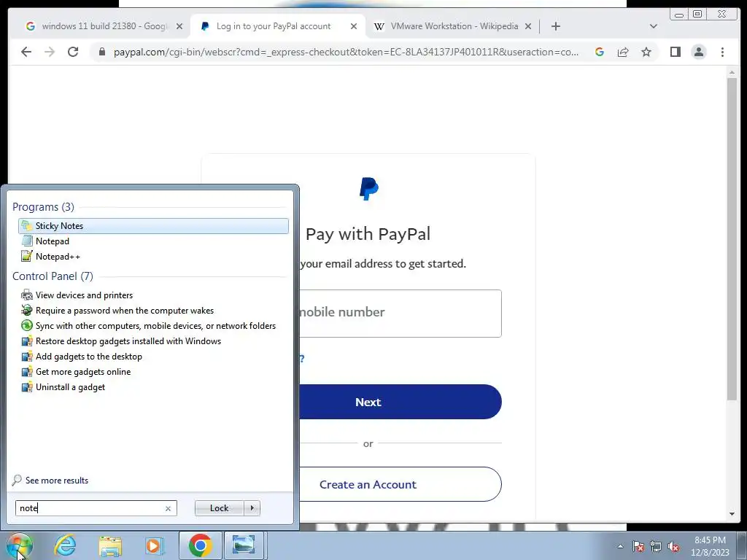Click scrollbar down arrow
Image resolution: width=747 pixels, height=560 pixels.
pyautogui.click(x=732, y=514)
